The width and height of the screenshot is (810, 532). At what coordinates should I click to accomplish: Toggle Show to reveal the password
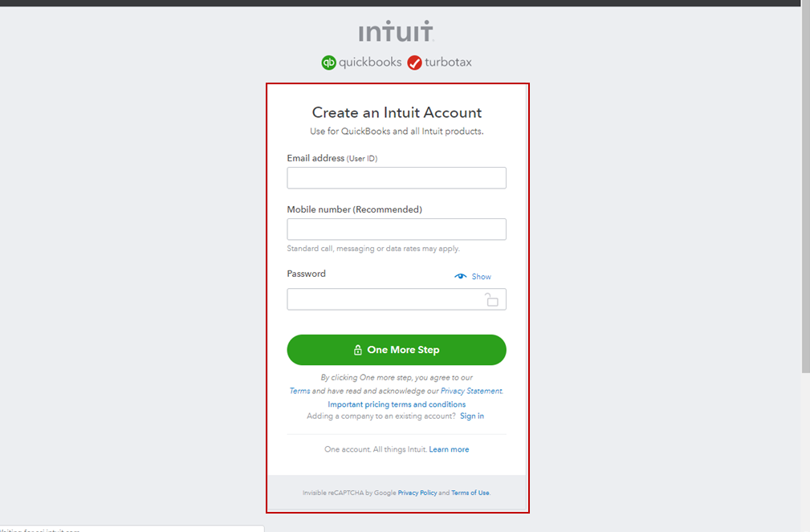pos(481,277)
